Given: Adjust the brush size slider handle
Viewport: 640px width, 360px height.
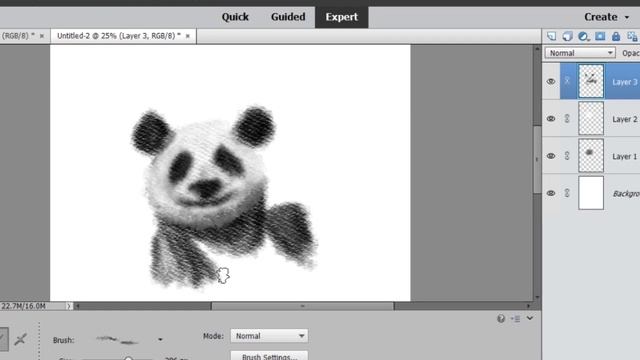Looking at the screenshot, I should [x=128, y=358].
